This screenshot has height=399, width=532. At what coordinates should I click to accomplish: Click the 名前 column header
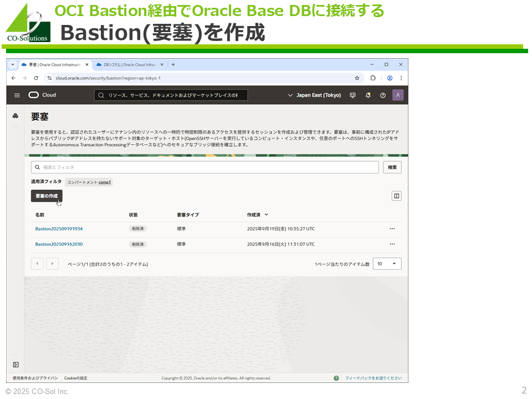[40, 215]
